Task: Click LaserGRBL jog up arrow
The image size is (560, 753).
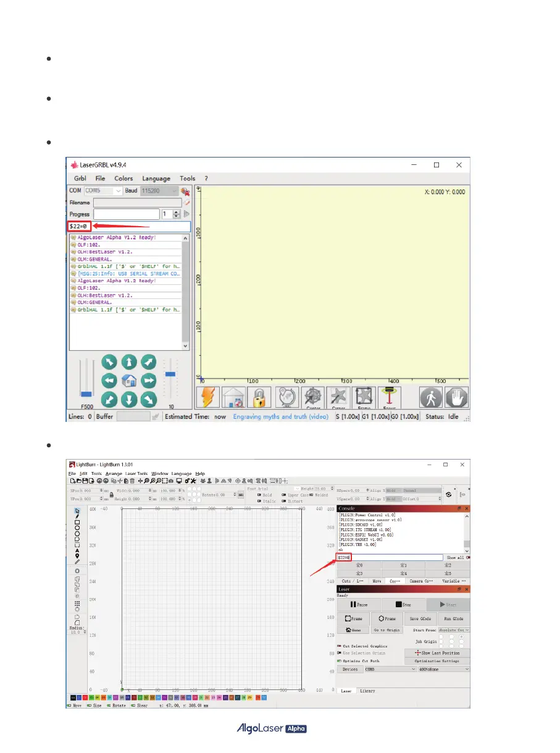Action: [x=128, y=362]
